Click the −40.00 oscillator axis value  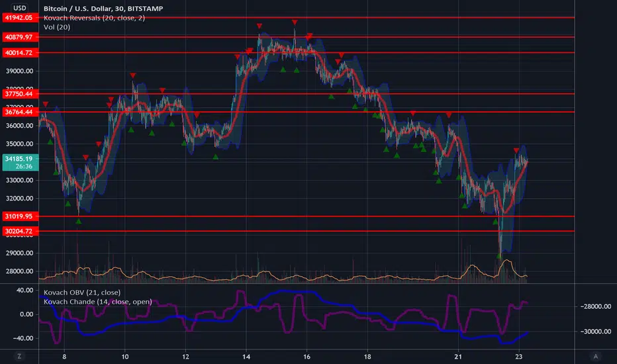click(23, 338)
